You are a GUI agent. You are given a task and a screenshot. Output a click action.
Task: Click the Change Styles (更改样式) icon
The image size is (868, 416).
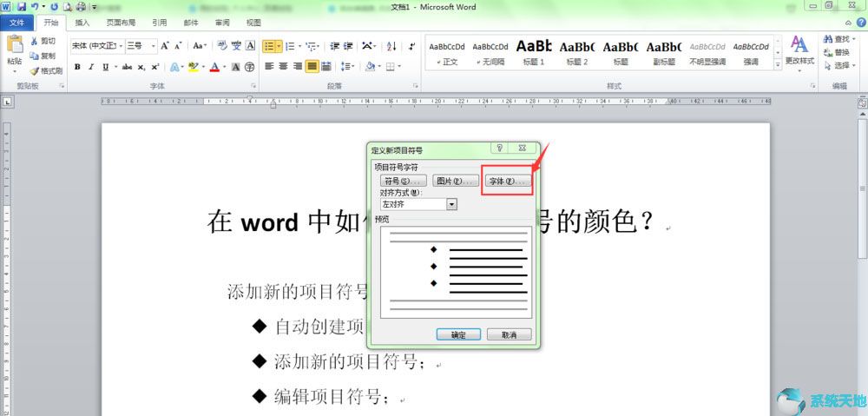(799, 44)
